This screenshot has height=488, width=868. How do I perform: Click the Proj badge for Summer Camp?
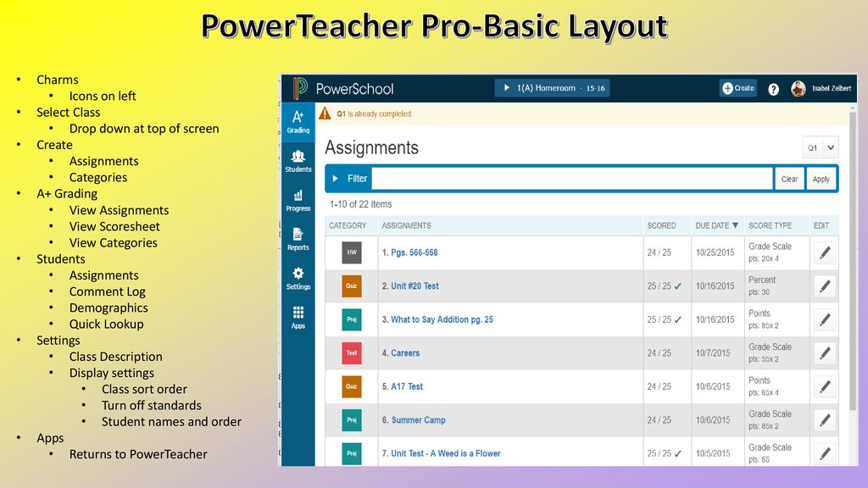(352, 420)
